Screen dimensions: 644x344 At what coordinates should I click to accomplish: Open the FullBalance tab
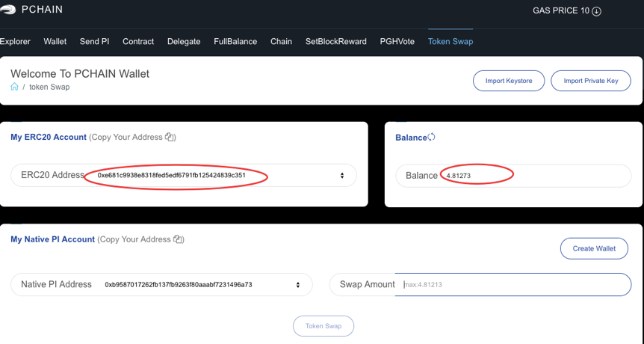[235, 42]
